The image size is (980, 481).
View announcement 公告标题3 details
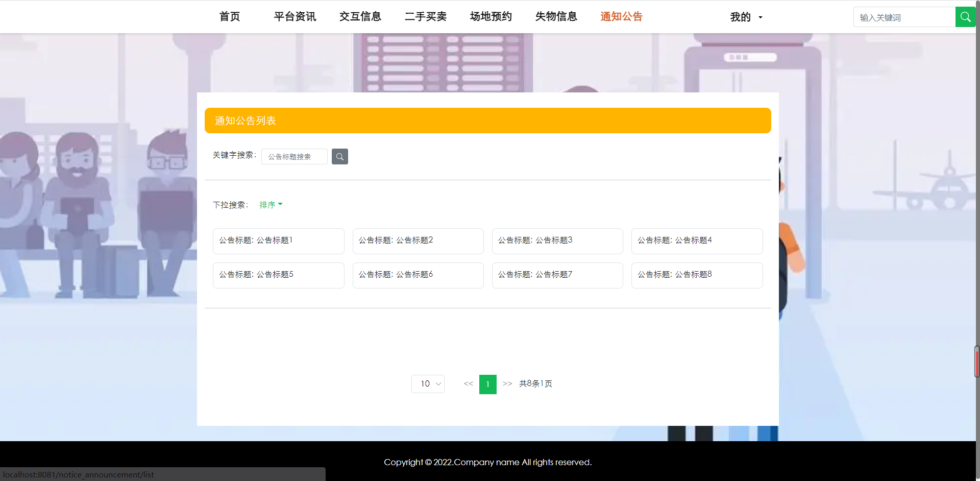[x=557, y=240]
